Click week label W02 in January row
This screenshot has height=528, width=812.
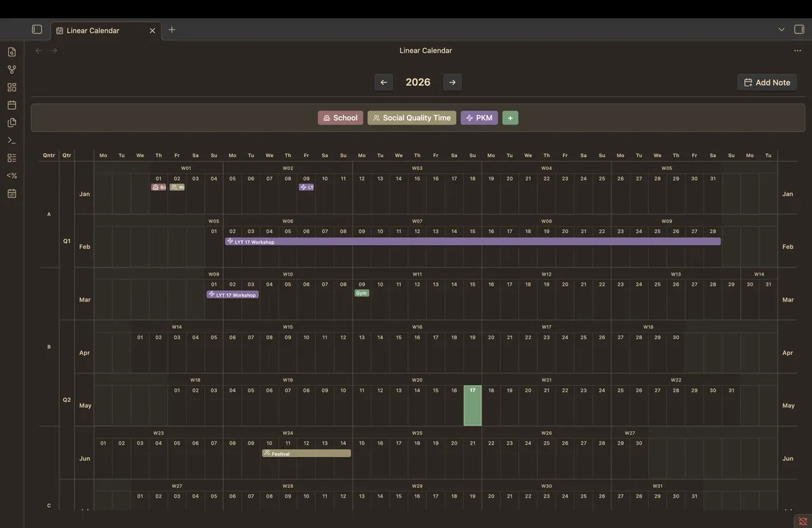[x=288, y=168]
